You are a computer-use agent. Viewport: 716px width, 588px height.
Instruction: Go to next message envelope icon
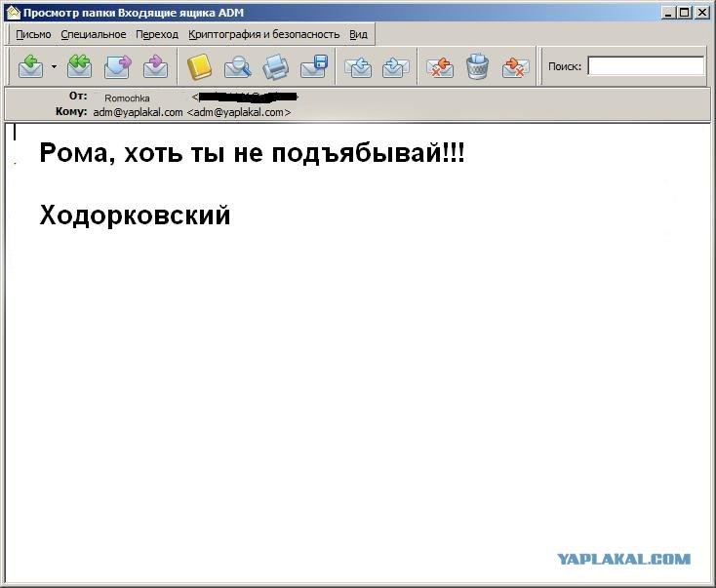[x=395, y=66]
